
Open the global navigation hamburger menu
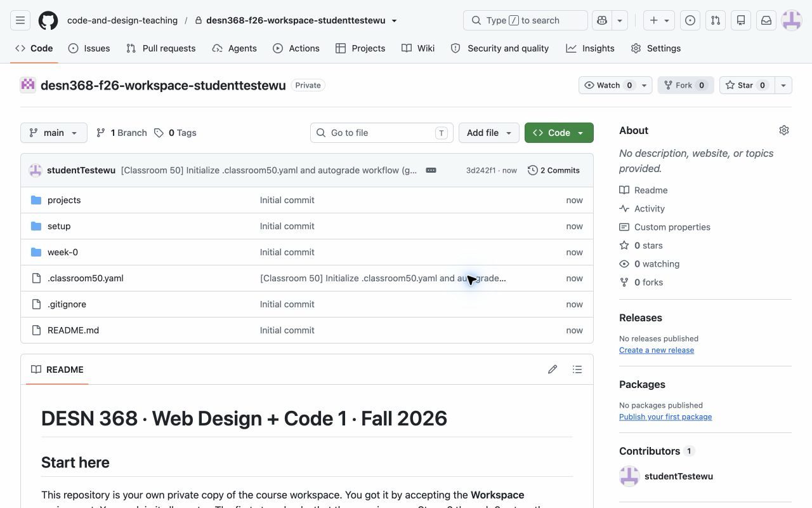pos(20,20)
